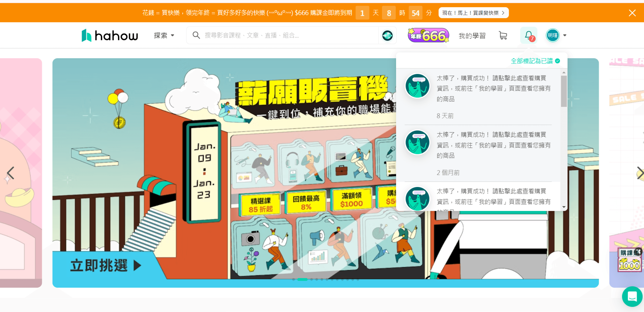
Task: Click the 現在！馬上！買課變快樂 button
Action: 473,13
